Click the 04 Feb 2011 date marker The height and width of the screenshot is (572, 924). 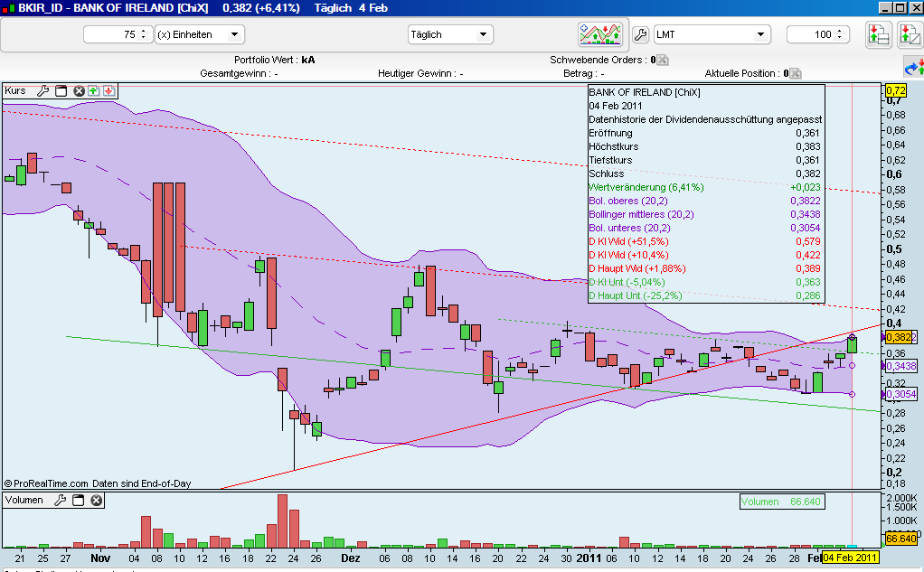[850, 558]
